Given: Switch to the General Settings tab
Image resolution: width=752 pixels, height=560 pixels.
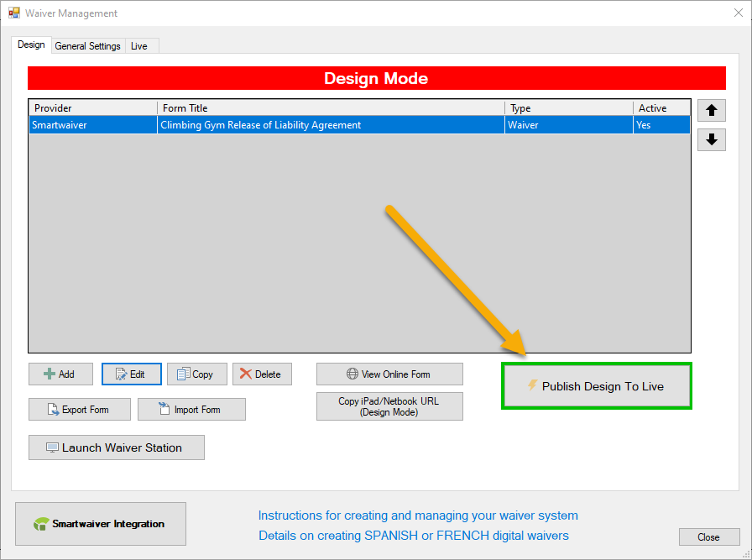Looking at the screenshot, I should pyautogui.click(x=88, y=46).
